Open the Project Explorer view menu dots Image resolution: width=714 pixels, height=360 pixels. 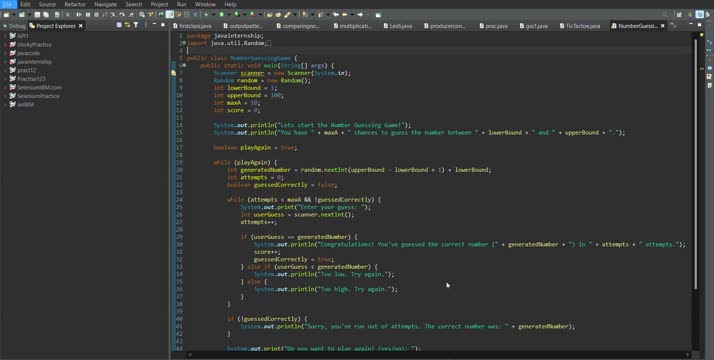pyautogui.click(x=146, y=25)
